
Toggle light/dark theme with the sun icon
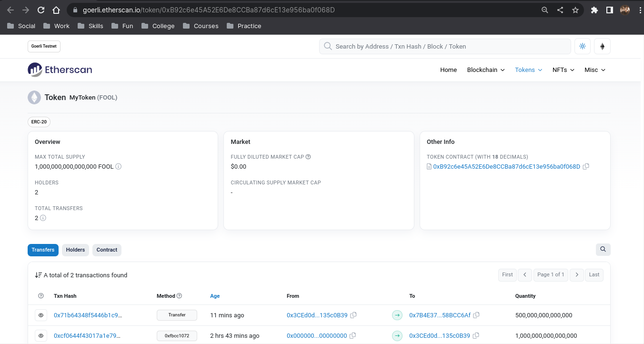[x=582, y=46]
